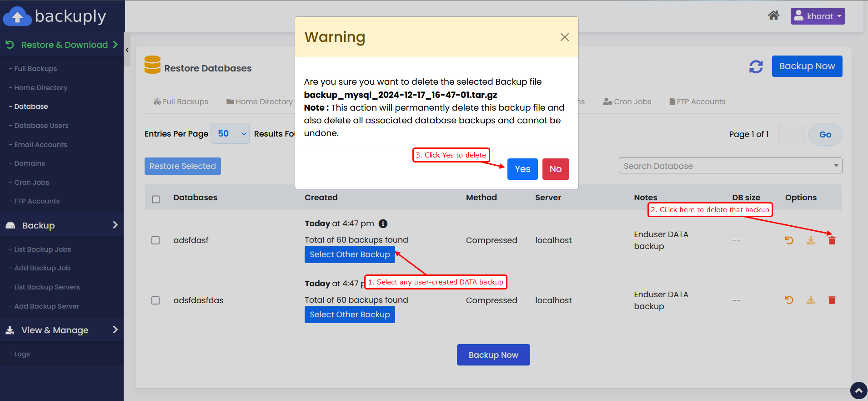Check the adsfdasfdas database checkbox
The height and width of the screenshot is (401, 868).
[x=156, y=300]
